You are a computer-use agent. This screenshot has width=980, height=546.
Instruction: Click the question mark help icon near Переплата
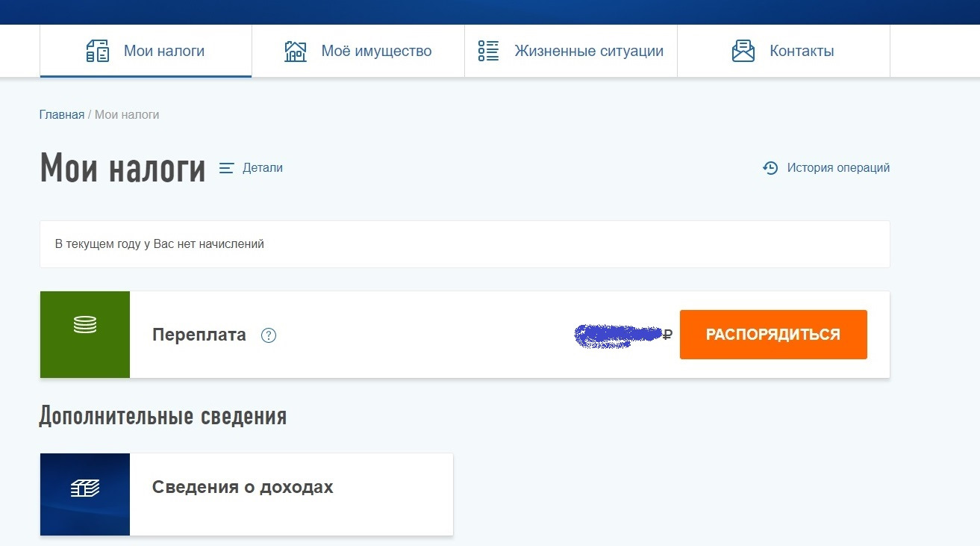pos(269,335)
